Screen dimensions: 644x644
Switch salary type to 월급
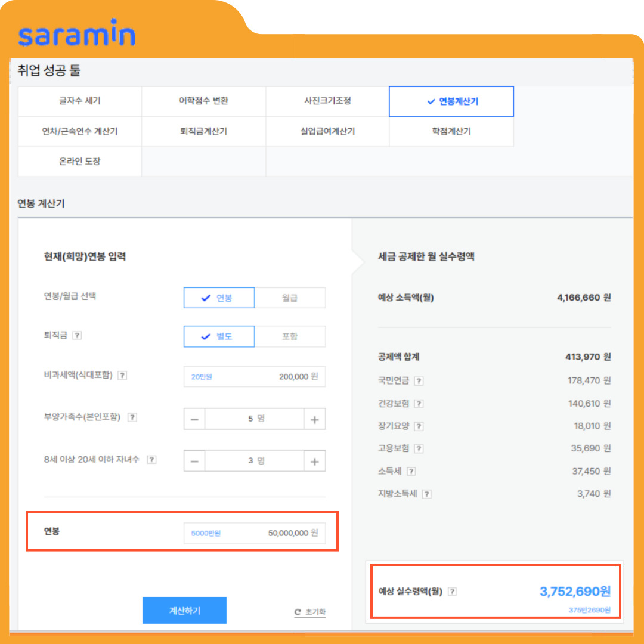(x=290, y=298)
